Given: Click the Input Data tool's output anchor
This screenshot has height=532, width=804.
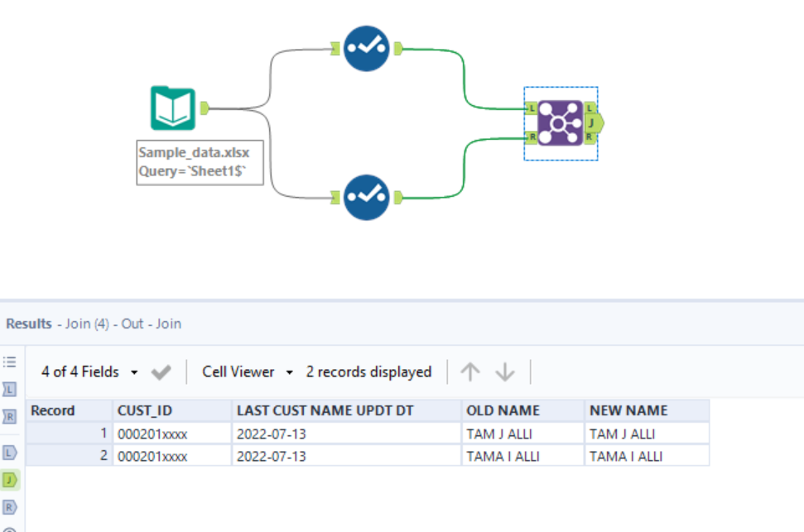Looking at the screenshot, I should coord(204,108).
